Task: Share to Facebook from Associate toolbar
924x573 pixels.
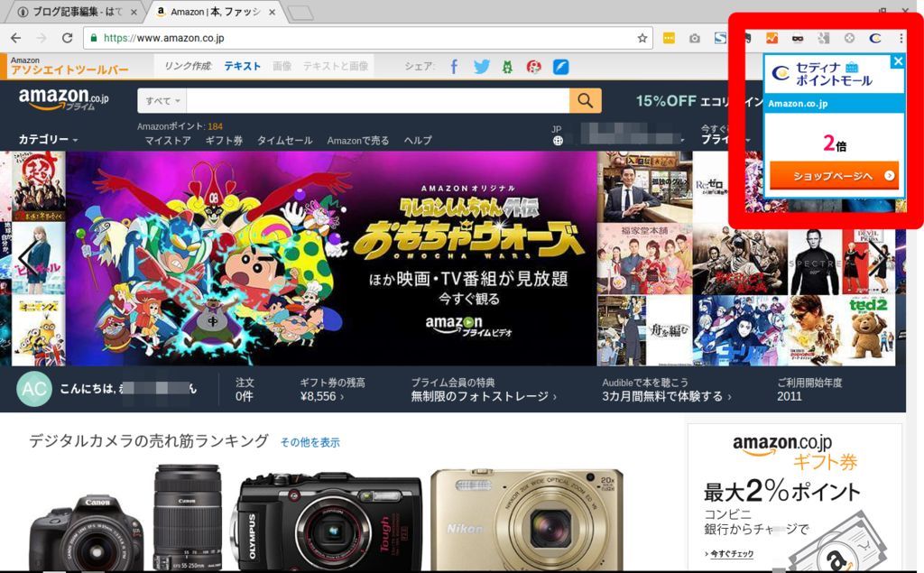Action: tap(454, 67)
